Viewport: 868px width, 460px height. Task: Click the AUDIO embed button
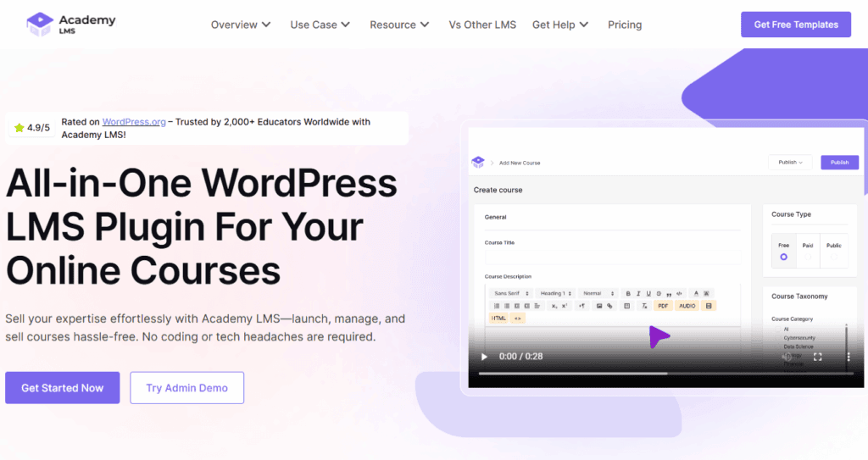[687, 306]
